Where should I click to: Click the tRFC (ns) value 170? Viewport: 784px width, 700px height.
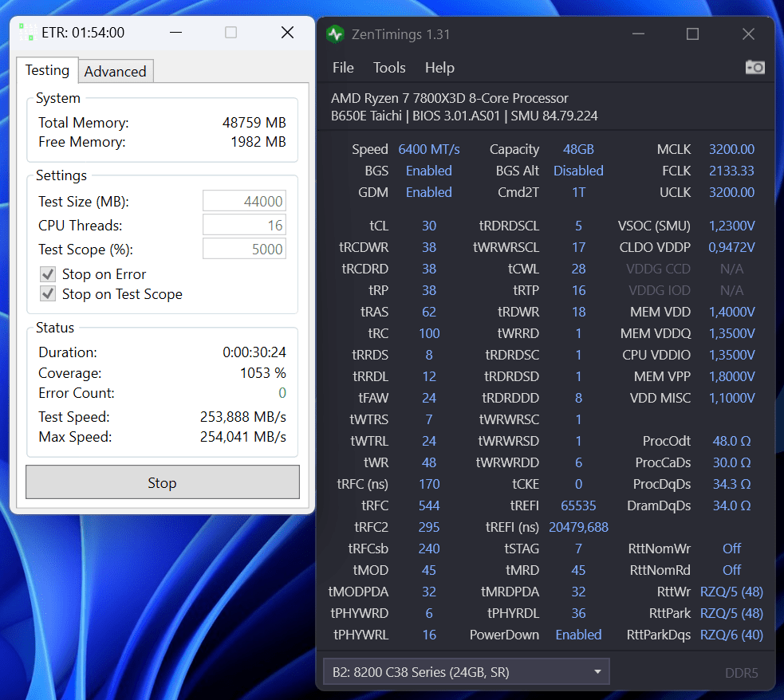click(429, 484)
